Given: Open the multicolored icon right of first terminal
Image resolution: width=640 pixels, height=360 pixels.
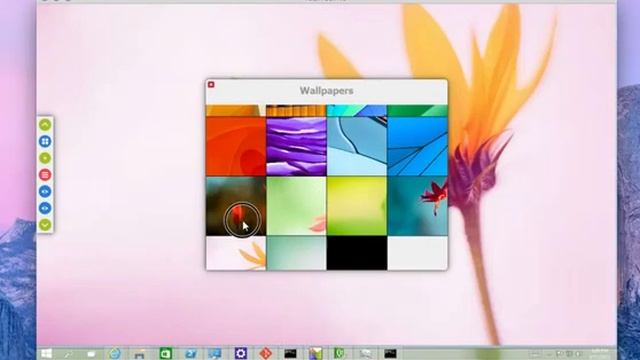Looking at the screenshot, I should click(x=315, y=353).
